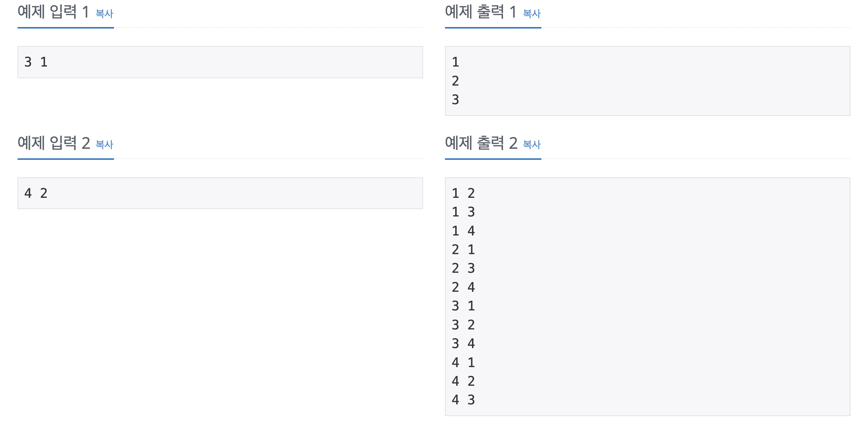Click the 예제 출력 2 heading
This screenshot has height=430, width=868.
[481, 143]
